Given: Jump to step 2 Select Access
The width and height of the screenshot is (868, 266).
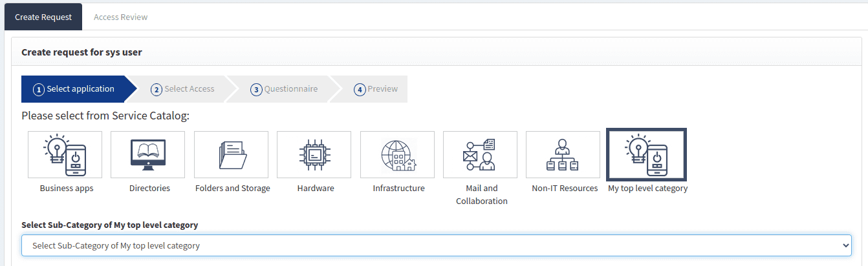Looking at the screenshot, I should tap(182, 89).
